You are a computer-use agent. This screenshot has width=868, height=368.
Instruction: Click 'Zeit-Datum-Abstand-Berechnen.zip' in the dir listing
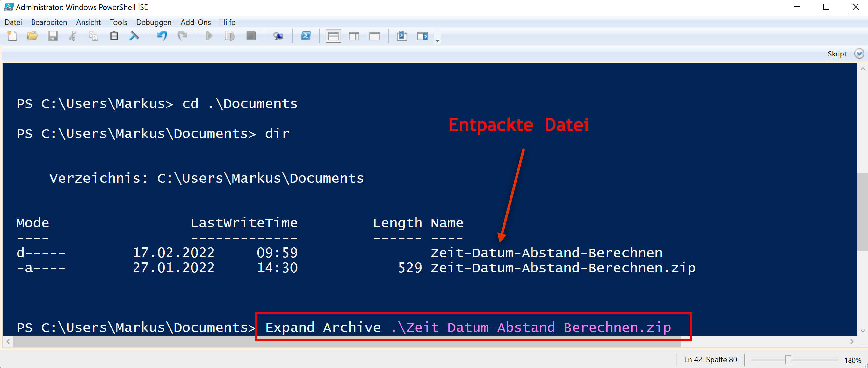(x=563, y=268)
